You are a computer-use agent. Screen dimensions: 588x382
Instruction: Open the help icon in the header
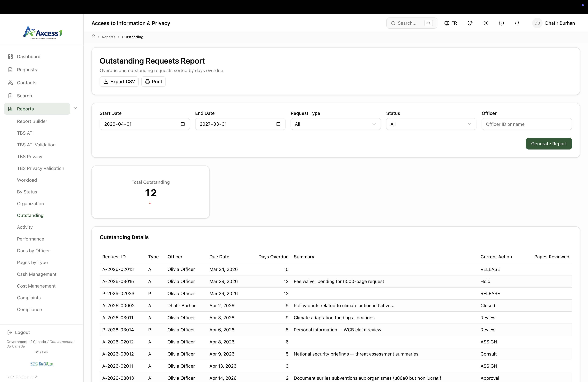click(x=501, y=23)
